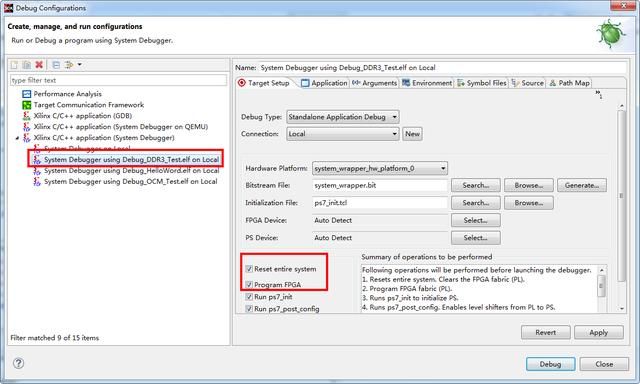
Task: Select Xilinx C/C++ application (GDB) entry
Action: click(82, 116)
